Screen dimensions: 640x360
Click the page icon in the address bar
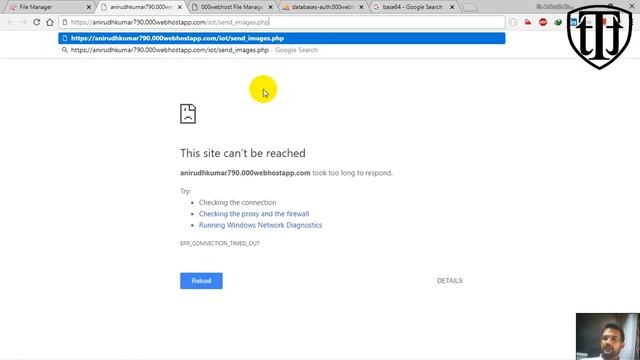65,22
